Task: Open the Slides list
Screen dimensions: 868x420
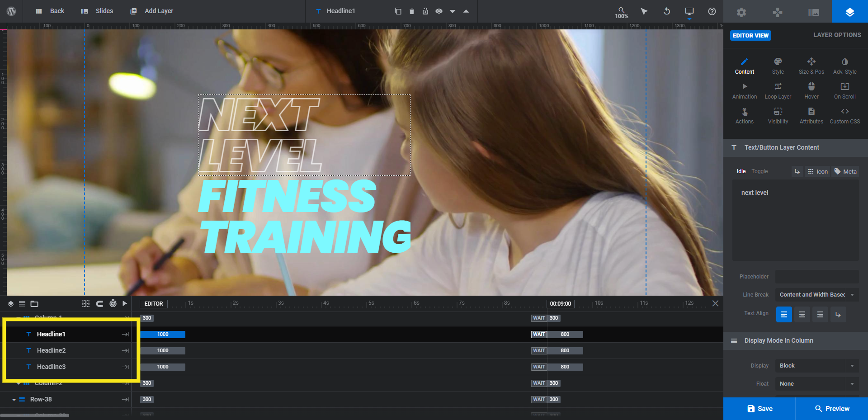Action: 97,11
